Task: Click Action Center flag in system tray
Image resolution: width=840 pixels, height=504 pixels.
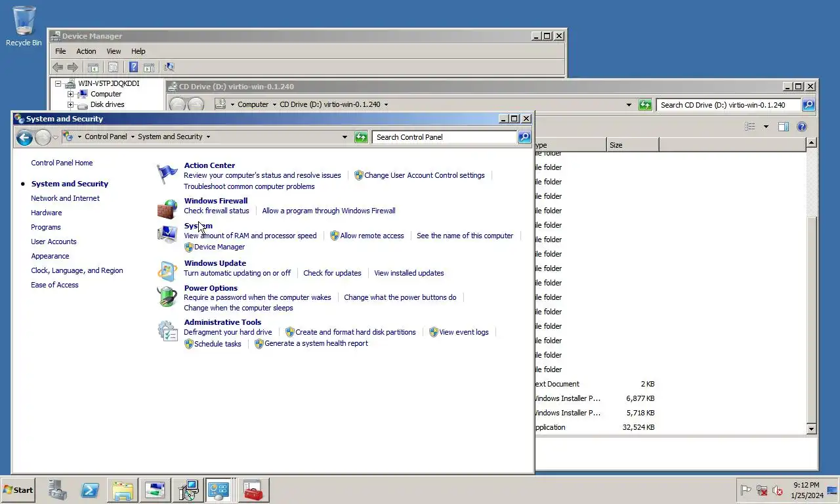Action: 746,490
